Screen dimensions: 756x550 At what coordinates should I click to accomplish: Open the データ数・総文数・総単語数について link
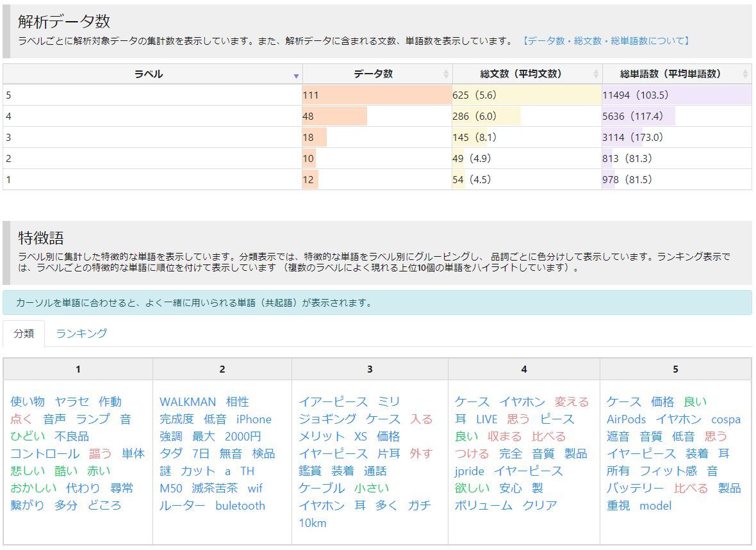click(x=605, y=41)
